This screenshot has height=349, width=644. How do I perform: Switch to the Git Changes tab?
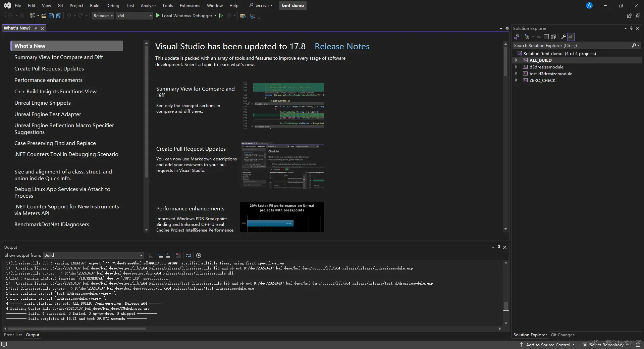[x=562, y=335]
